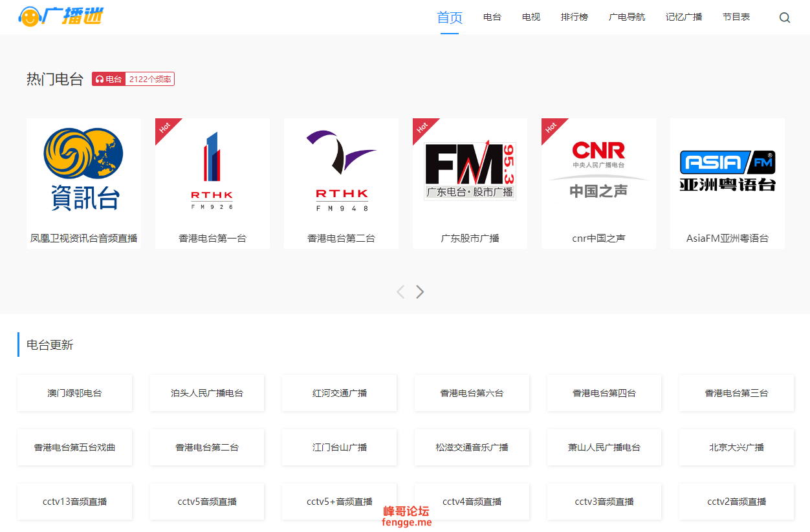
Task: Open cctv4音频直播 button
Action: point(472,502)
